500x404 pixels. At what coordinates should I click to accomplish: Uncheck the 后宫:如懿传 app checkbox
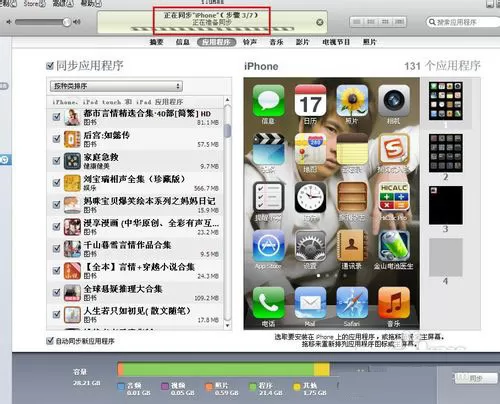click(57, 139)
